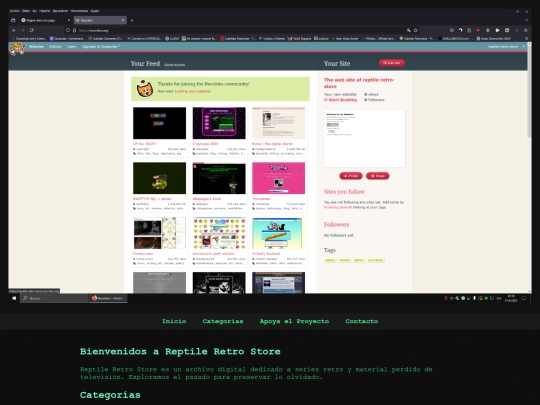
Task: Open the pink 7nonsense site thumbnail
Action: 278,178
